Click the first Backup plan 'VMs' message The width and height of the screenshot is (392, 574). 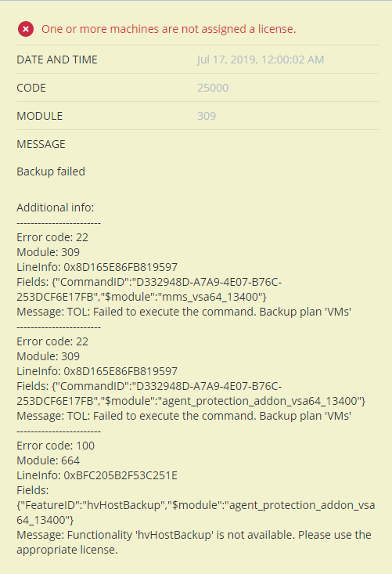click(184, 312)
